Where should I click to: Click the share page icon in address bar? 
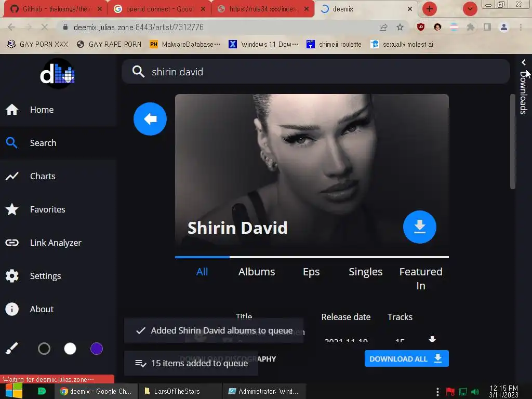pos(383,27)
